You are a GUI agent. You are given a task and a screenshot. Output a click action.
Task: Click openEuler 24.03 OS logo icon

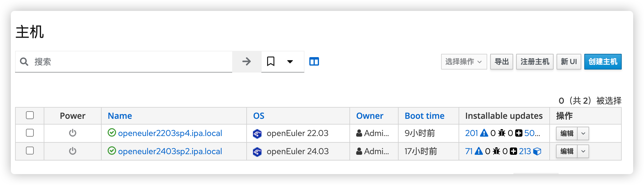point(257,151)
